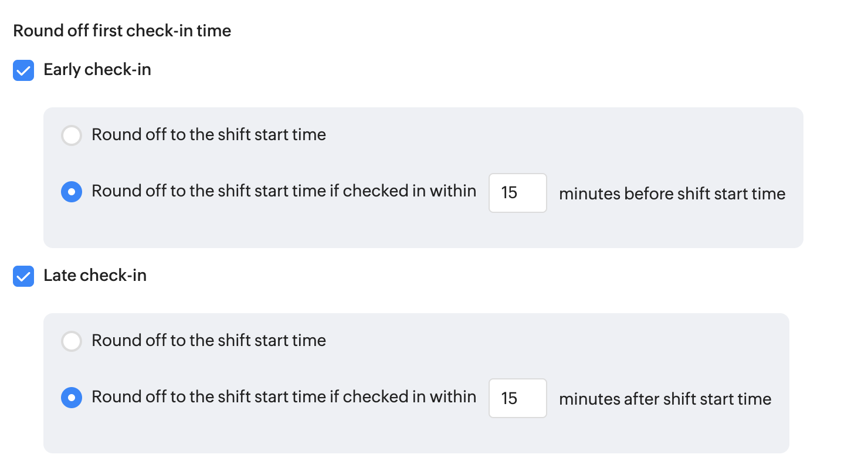Click Late check-in's "if checked in within" label
868x468 pixels.
[284, 397]
